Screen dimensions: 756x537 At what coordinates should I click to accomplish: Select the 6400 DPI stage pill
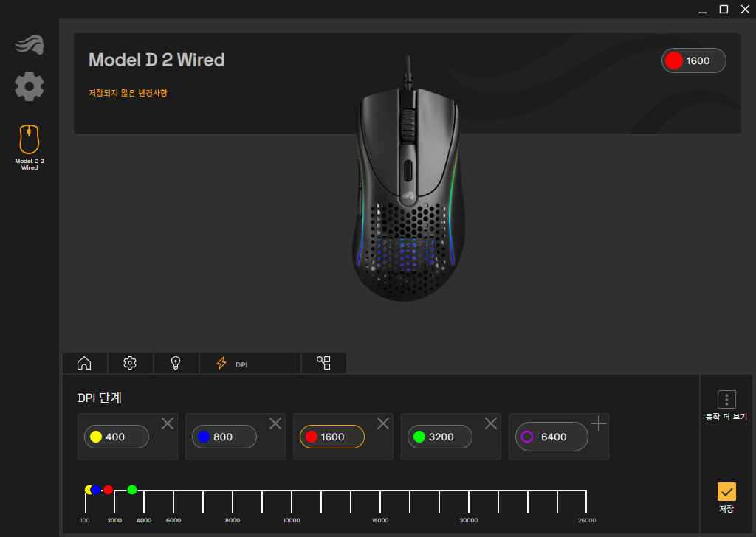tap(551, 437)
